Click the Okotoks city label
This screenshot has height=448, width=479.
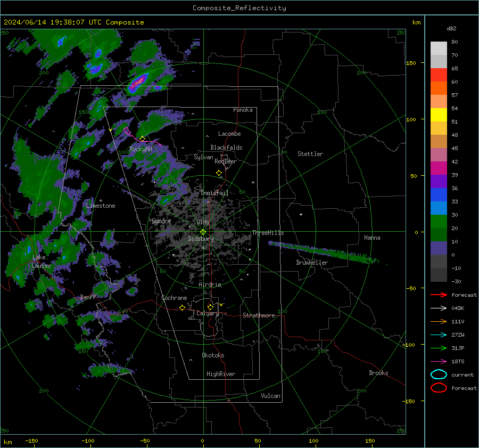click(213, 355)
